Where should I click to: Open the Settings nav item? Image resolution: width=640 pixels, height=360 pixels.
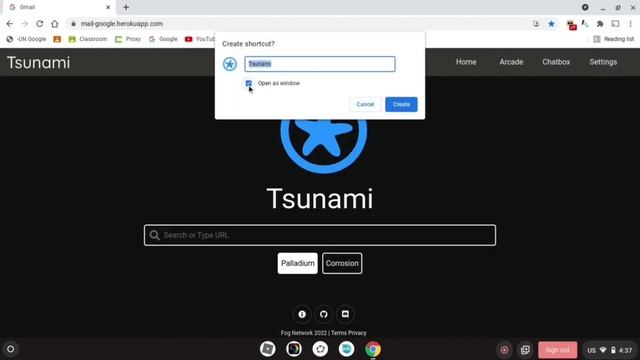(603, 62)
